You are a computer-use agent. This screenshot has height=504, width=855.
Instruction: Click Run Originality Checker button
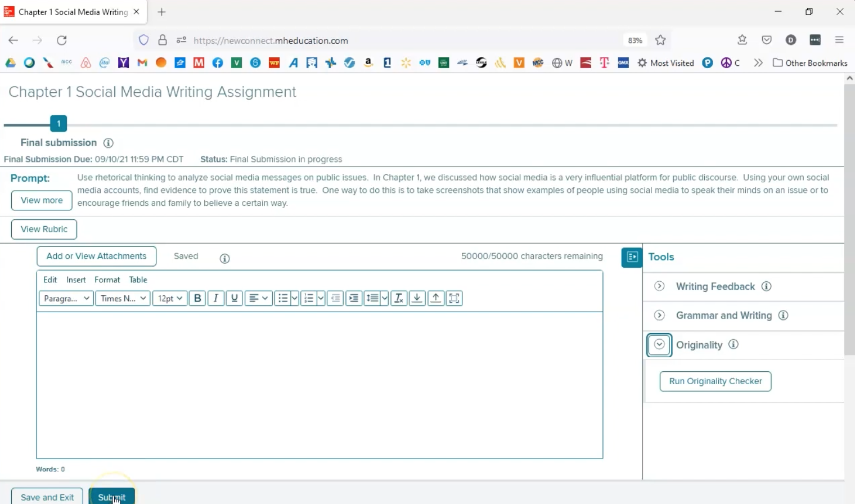[715, 381]
